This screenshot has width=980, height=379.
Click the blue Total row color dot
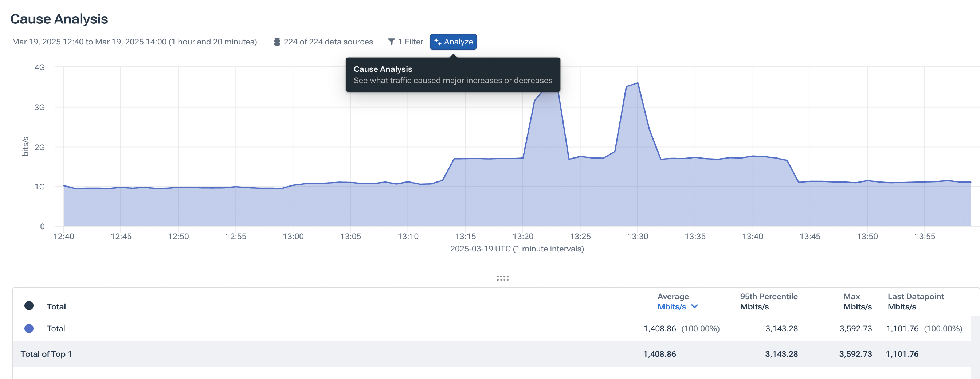(29, 328)
